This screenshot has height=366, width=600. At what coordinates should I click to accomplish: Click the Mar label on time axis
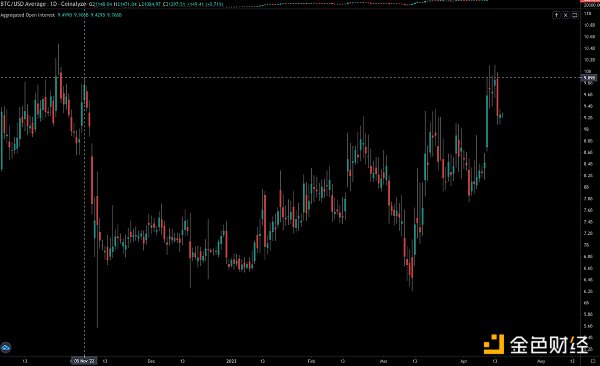[383, 361]
